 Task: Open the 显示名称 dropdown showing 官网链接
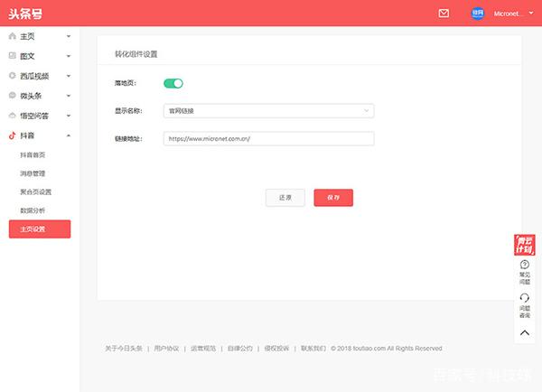tap(268, 111)
